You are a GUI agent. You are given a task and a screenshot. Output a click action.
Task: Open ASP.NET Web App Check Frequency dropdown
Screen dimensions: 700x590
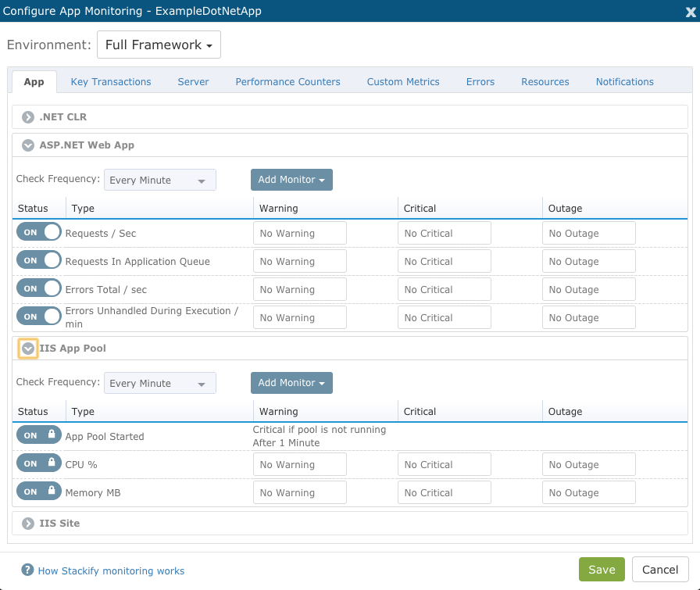point(160,180)
